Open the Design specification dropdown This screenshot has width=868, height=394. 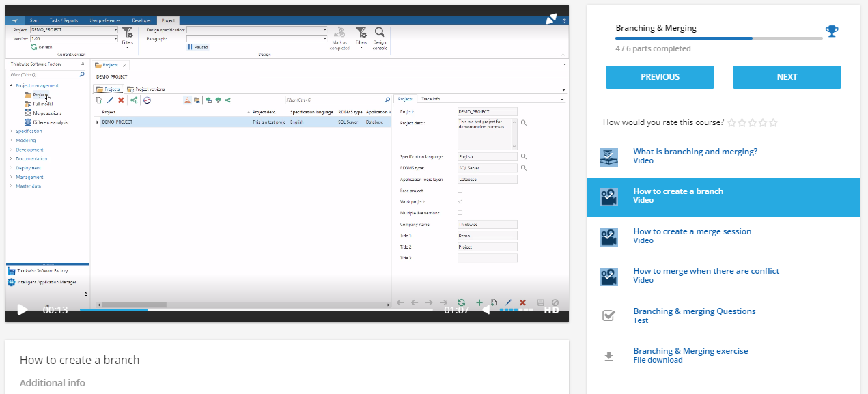pos(257,30)
